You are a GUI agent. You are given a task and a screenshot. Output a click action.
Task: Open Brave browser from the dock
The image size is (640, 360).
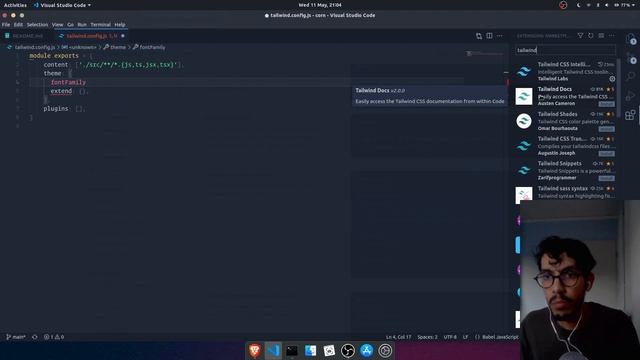tap(255, 351)
